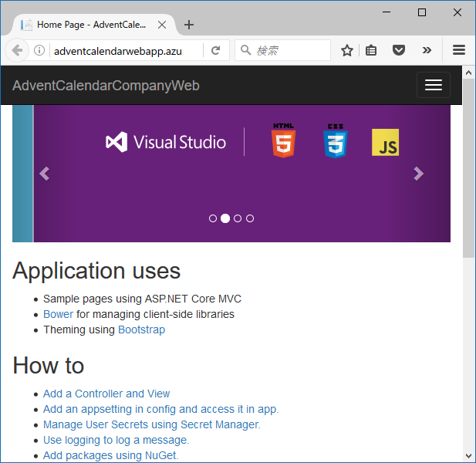Screen dimensions: 476x463
Task: Click scrollbar up arrow
Action: tap(468, 73)
